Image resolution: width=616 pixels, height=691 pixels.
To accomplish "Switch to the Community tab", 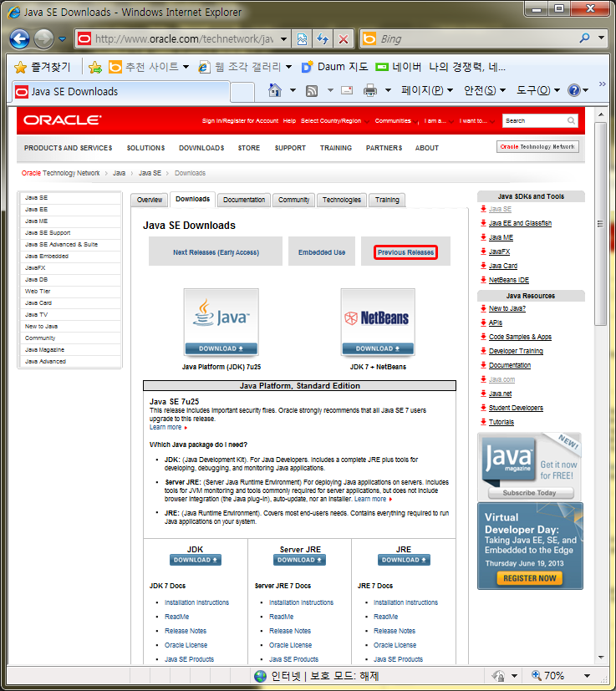I will [x=293, y=200].
